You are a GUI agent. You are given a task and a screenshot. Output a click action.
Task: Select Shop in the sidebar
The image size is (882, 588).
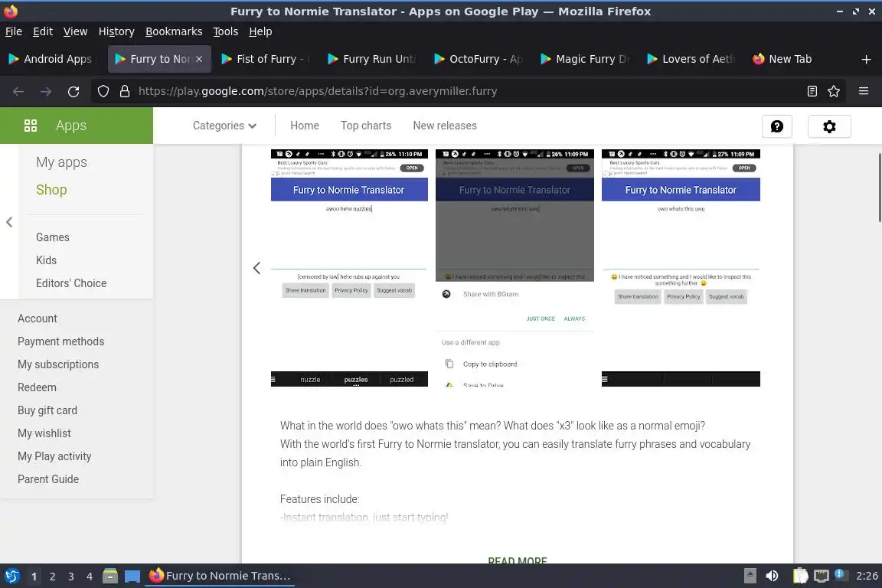tap(51, 190)
